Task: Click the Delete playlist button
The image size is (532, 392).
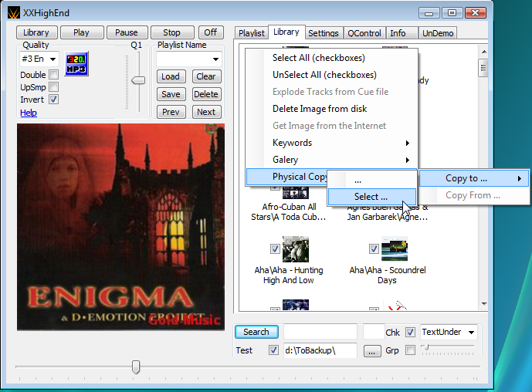Action: (206, 94)
